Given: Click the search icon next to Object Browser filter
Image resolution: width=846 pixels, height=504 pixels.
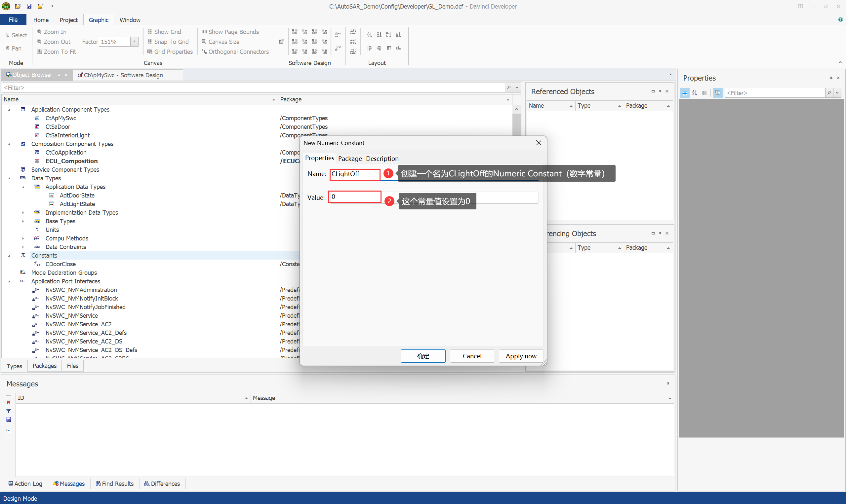Looking at the screenshot, I should pos(508,88).
